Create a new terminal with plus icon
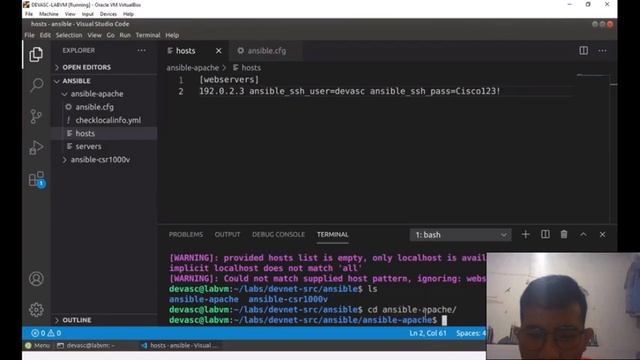Image resolution: width=640 pixels, height=360 pixels. coord(525,234)
